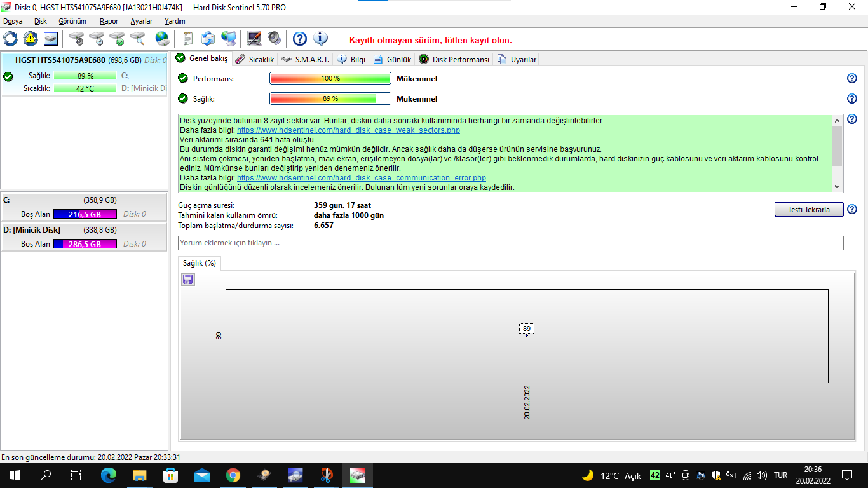Switch to the Disk Performansı tab

click(x=454, y=59)
